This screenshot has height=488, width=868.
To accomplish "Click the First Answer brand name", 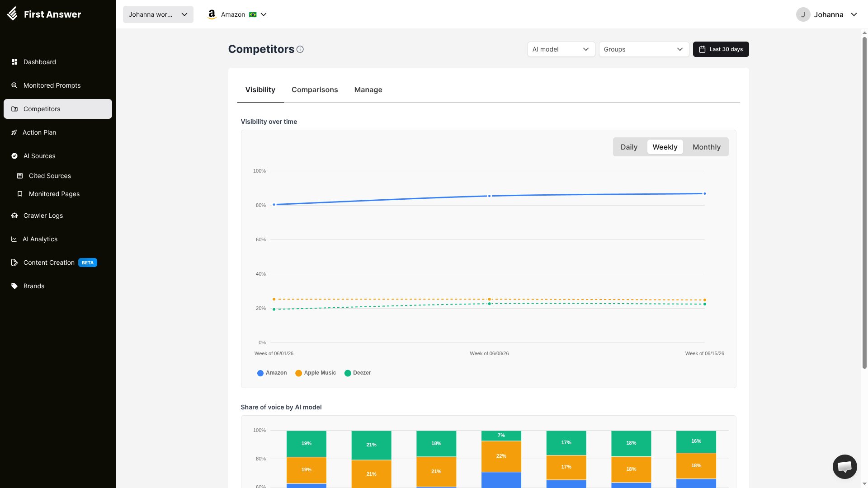I will click(52, 14).
